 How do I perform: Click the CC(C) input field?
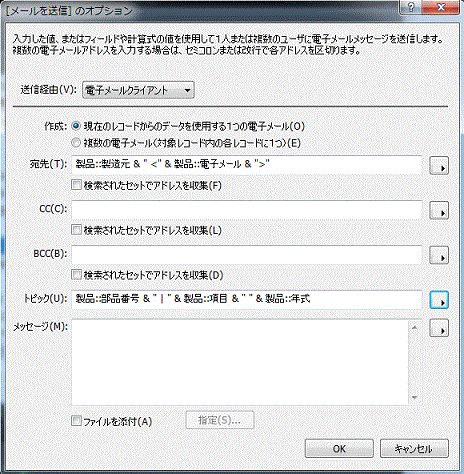click(247, 209)
